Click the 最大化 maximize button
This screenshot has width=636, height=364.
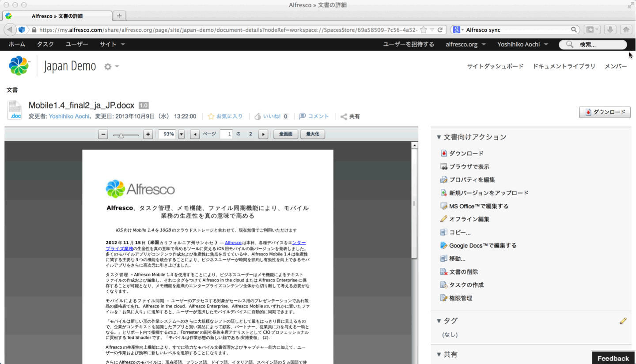313,134
